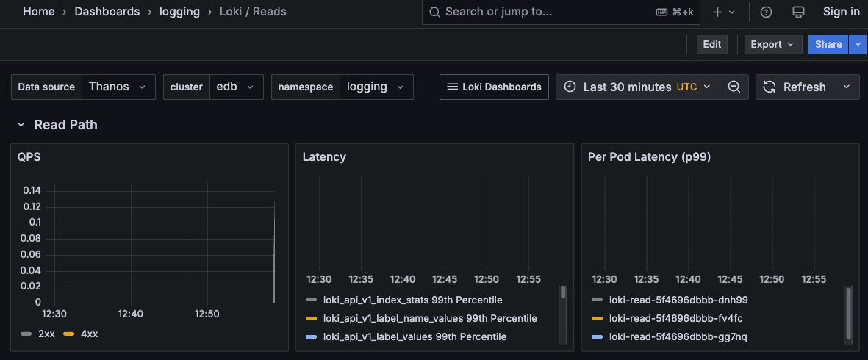Image resolution: width=868 pixels, height=360 pixels.
Task: Click the Latency panel title
Action: click(324, 157)
